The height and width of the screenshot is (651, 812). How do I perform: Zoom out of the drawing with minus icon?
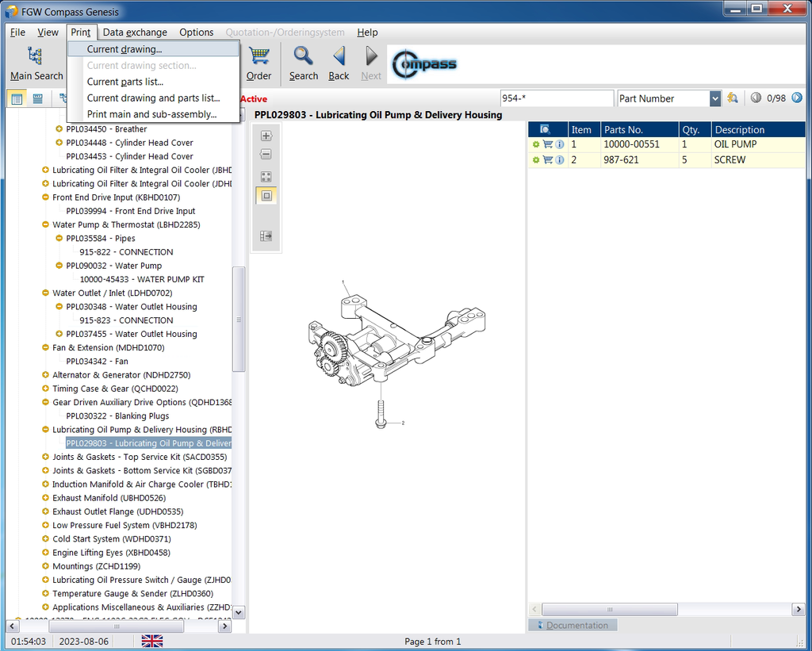[x=266, y=155]
